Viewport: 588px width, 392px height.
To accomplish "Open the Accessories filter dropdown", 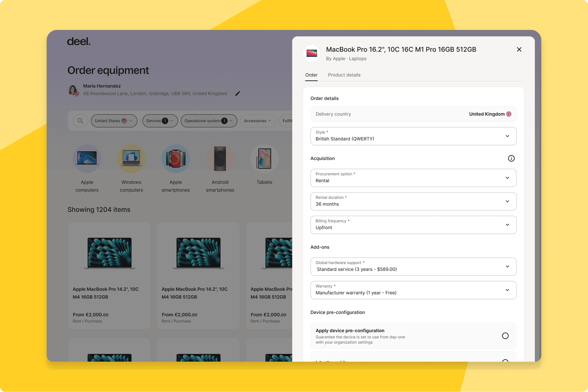I will pos(258,121).
